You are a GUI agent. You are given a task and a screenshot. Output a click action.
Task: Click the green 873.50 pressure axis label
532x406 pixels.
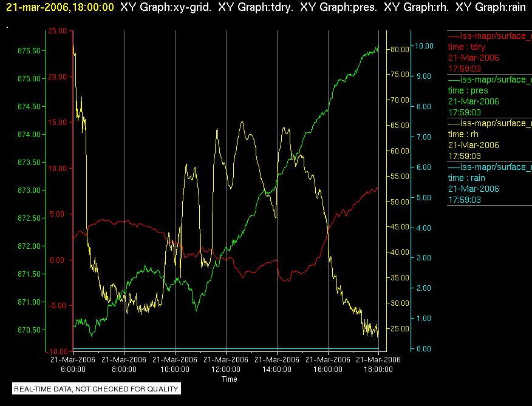click(x=29, y=163)
